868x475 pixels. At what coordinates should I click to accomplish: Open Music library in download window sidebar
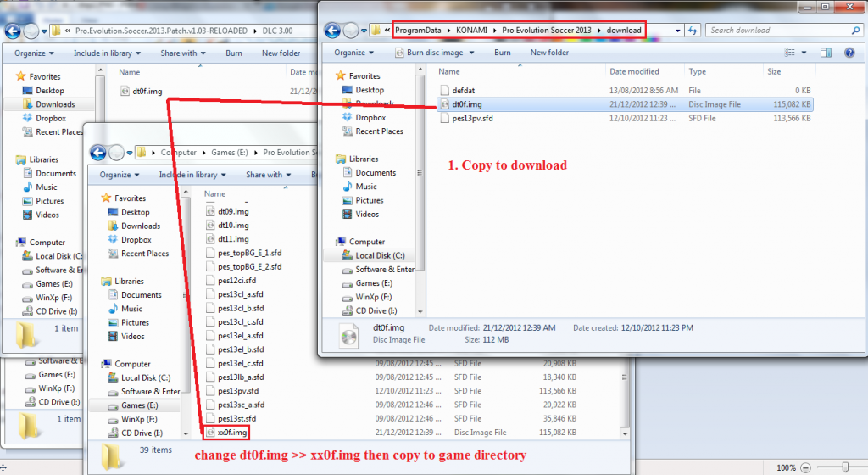(x=359, y=187)
